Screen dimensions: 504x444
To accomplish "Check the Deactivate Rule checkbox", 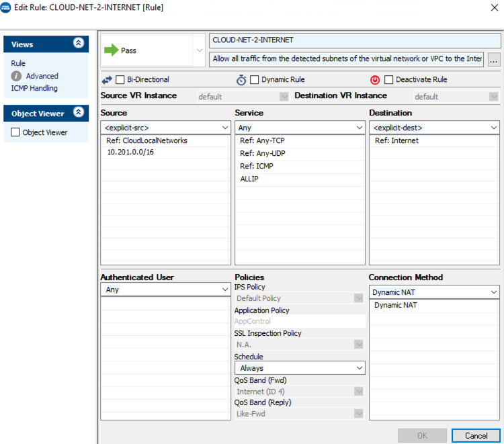I will 389,80.
